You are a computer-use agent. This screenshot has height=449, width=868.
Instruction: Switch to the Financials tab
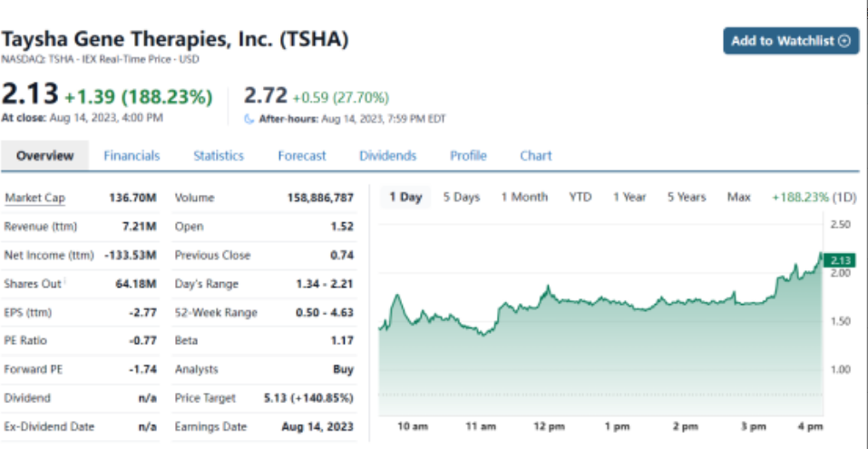click(132, 156)
